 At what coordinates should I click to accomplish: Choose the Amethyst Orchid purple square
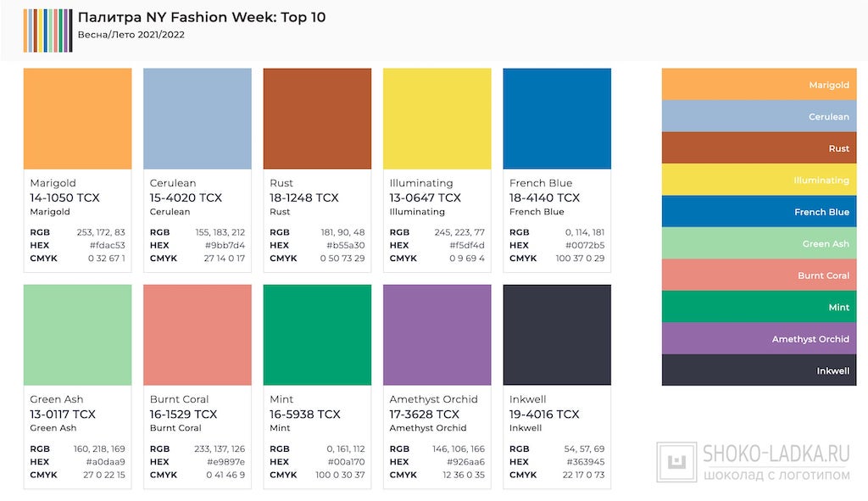point(437,335)
